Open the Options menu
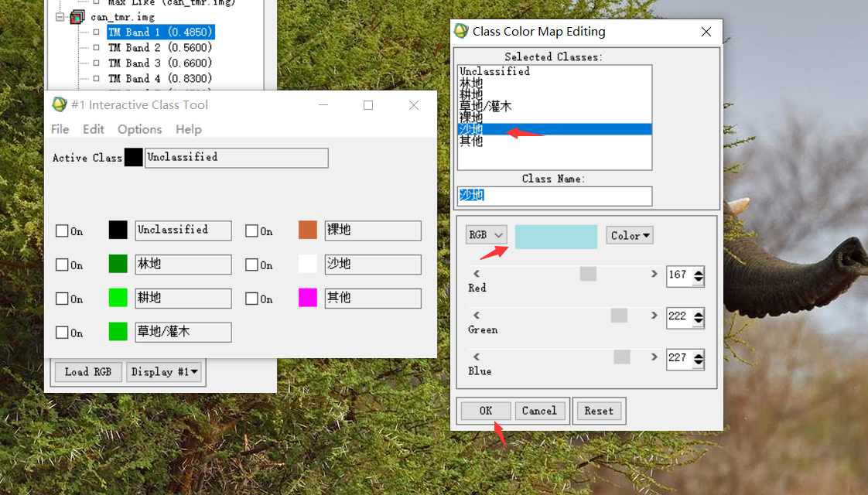This screenshot has height=495, width=868. pos(139,129)
